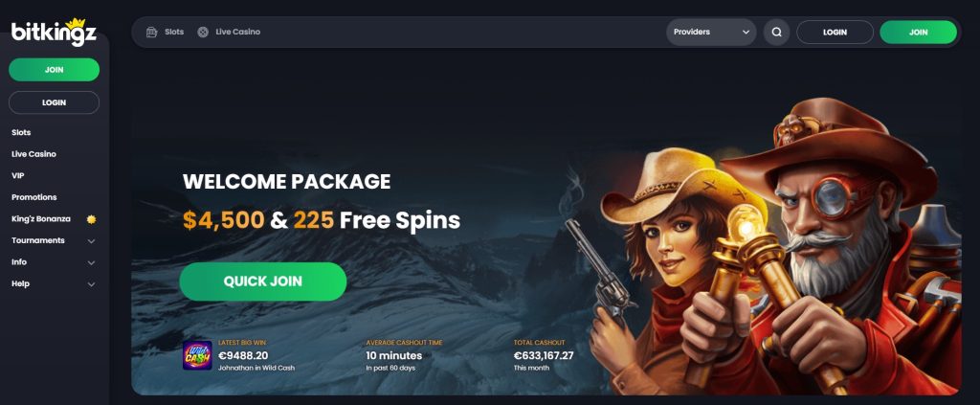Click the bitkingz crown logo
The height and width of the screenshot is (405, 980).
coord(54,32)
